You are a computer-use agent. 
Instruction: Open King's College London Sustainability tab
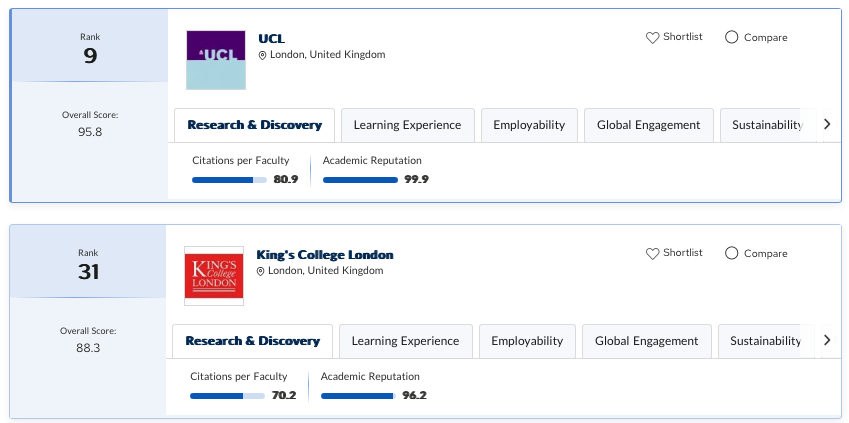tap(766, 341)
